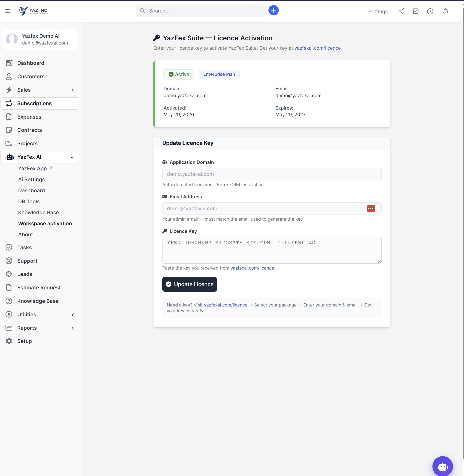Open the timesheet clock icon
Screen dimensions: 464x476
click(430, 11)
